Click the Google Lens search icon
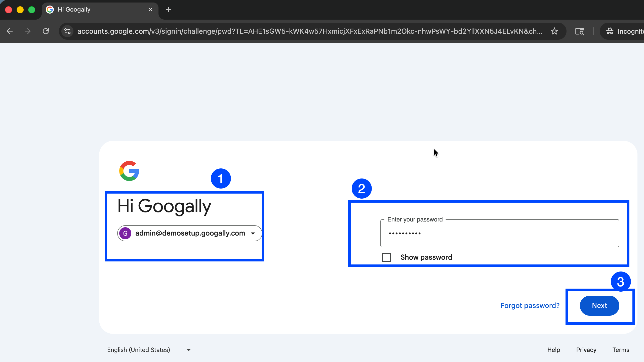This screenshot has height=362, width=644. (x=579, y=31)
